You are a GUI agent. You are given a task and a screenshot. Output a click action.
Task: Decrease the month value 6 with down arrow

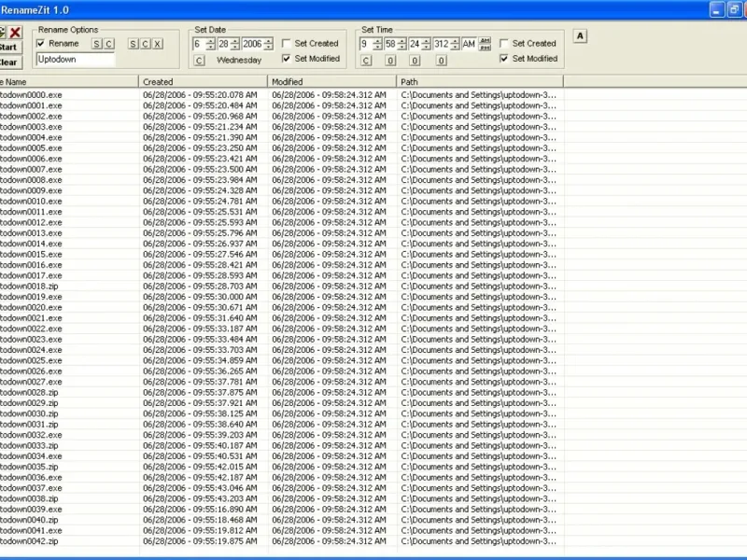pos(211,48)
